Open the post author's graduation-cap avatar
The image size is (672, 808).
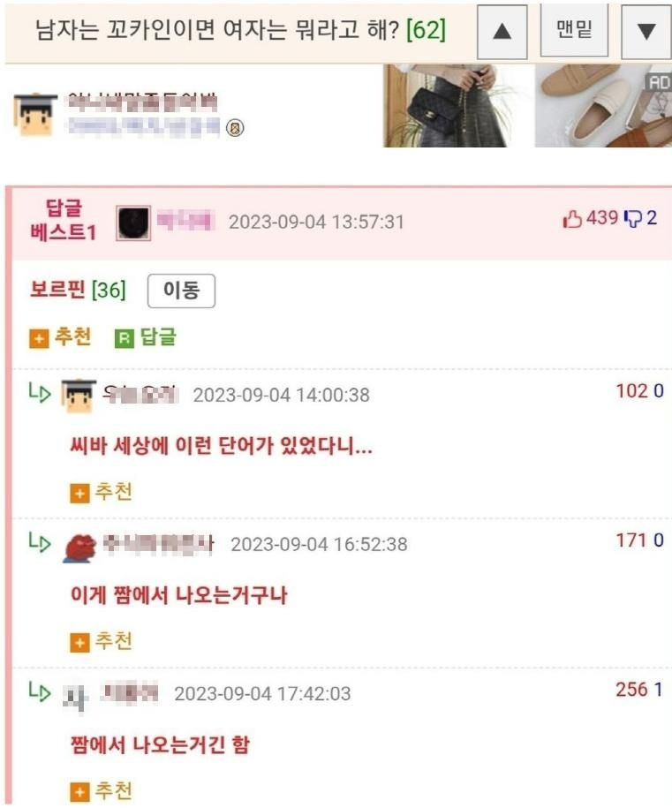(x=35, y=115)
